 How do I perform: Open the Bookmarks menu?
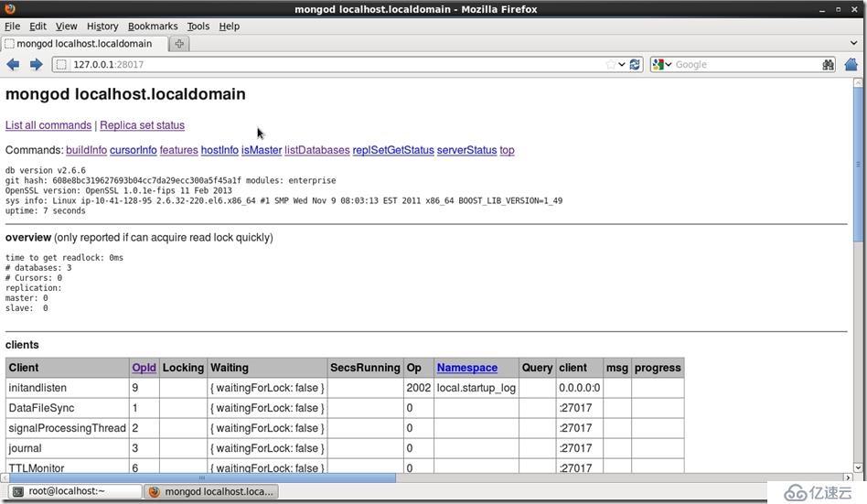click(153, 26)
